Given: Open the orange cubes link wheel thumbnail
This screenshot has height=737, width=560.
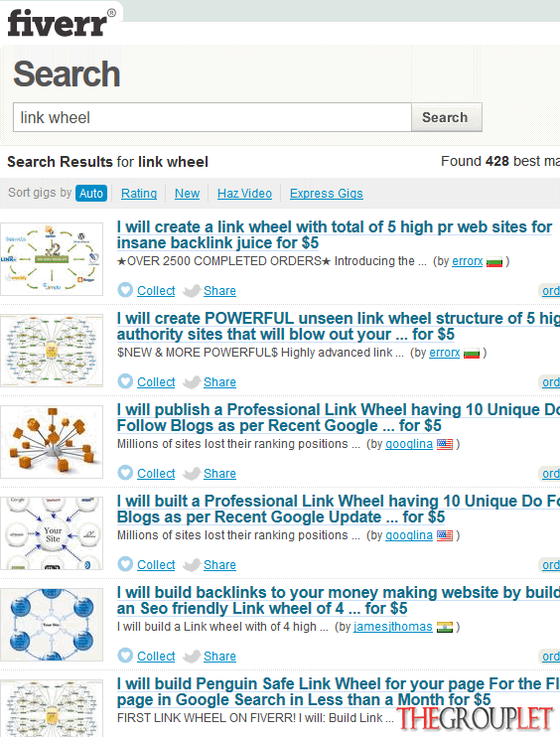Looking at the screenshot, I should (52, 442).
